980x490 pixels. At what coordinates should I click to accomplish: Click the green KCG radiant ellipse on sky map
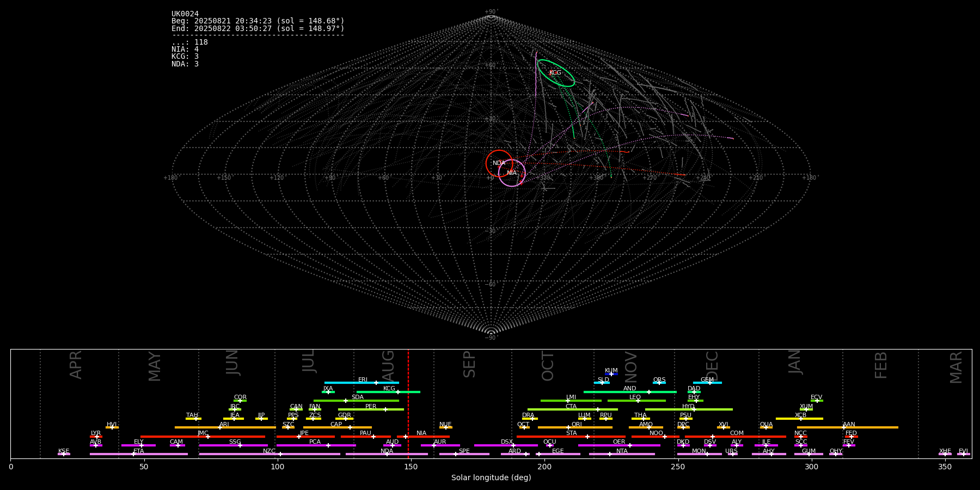(x=556, y=73)
